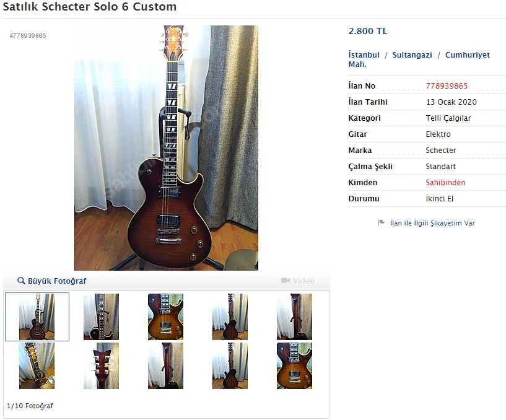Select third thumbnail showing sunburst guitar body

point(165,317)
